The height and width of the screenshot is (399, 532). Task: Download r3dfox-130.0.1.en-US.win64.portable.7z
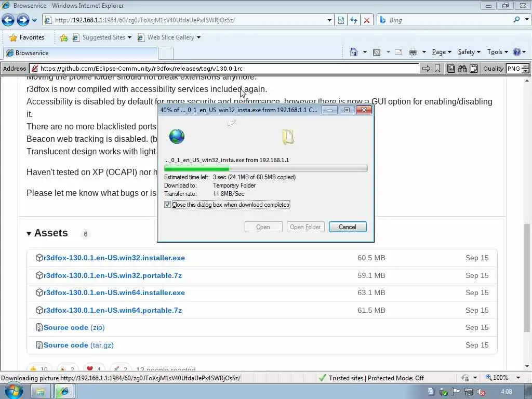coord(113,311)
